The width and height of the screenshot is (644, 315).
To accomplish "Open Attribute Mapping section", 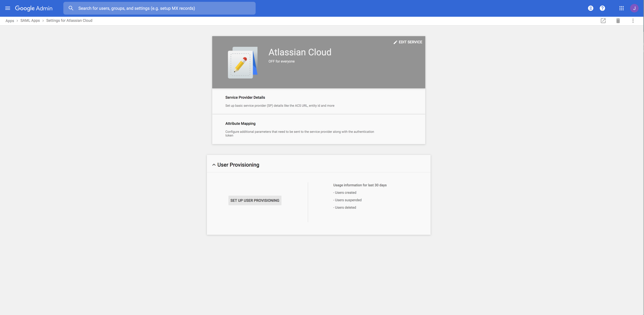I will [x=240, y=124].
